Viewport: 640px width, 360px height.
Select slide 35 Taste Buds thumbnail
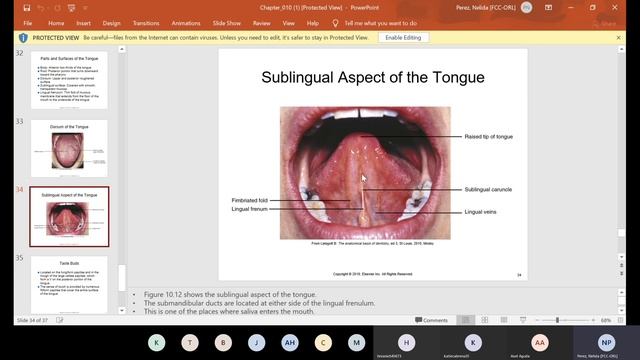point(69,284)
